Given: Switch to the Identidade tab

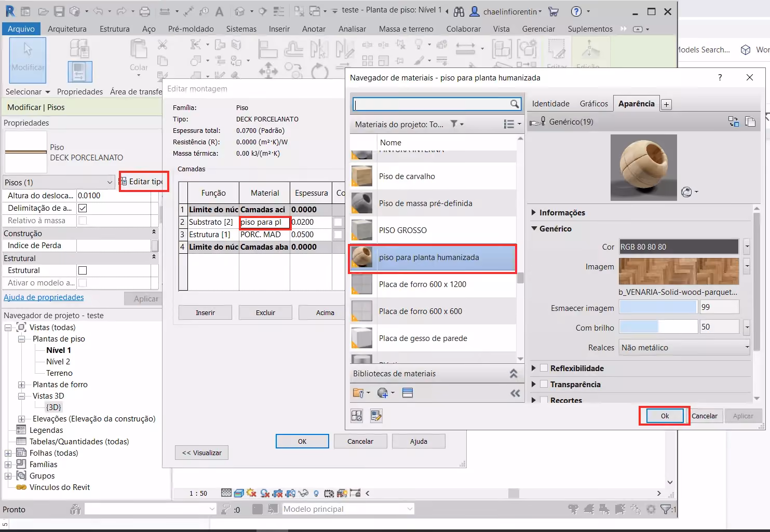Looking at the screenshot, I should 550,104.
